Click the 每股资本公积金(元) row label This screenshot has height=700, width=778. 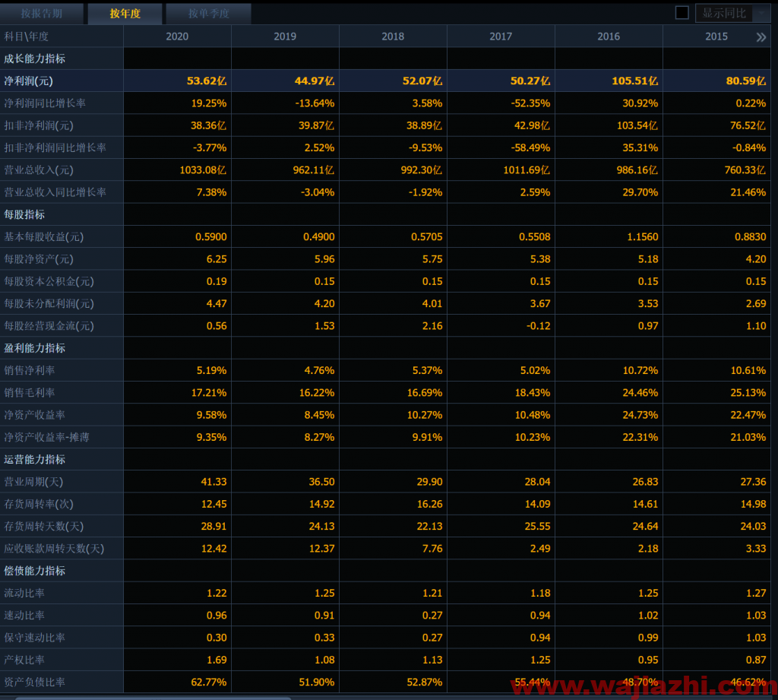click(x=49, y=281)
